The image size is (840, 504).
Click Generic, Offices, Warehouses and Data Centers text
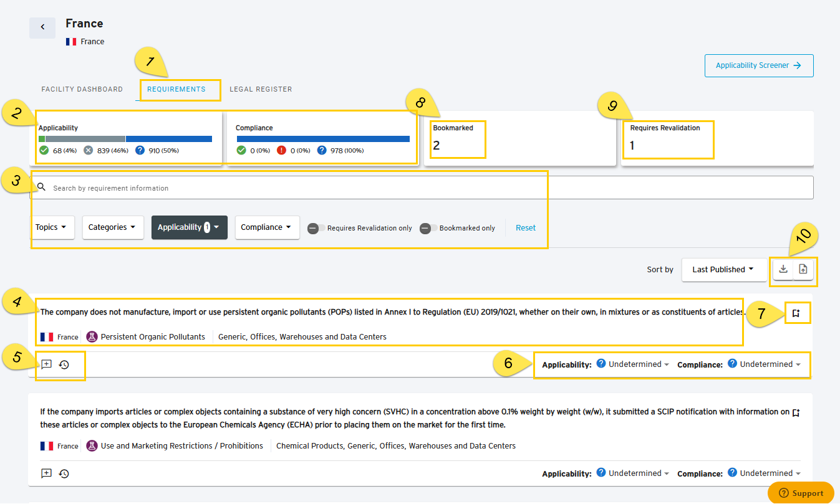(302, 337)
